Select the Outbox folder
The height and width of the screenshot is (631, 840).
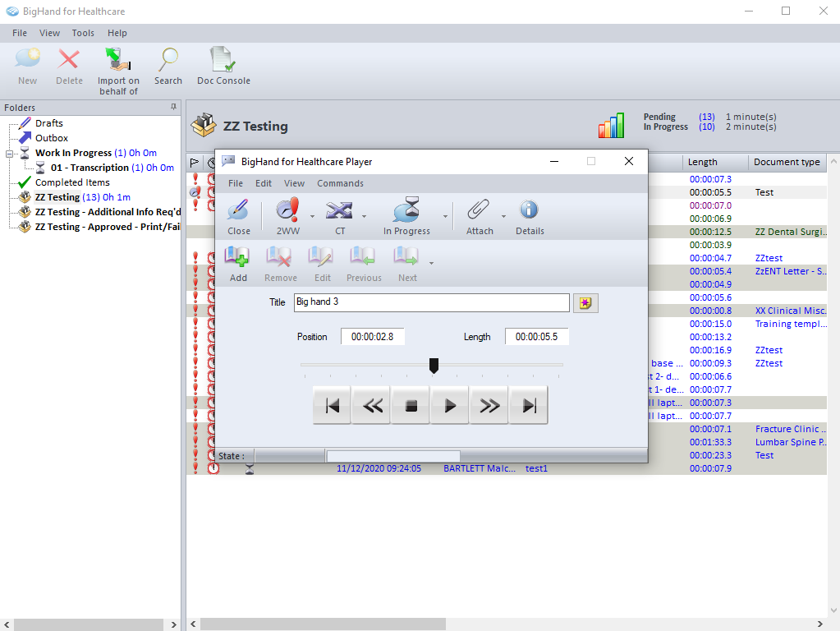tap(52, 138)
